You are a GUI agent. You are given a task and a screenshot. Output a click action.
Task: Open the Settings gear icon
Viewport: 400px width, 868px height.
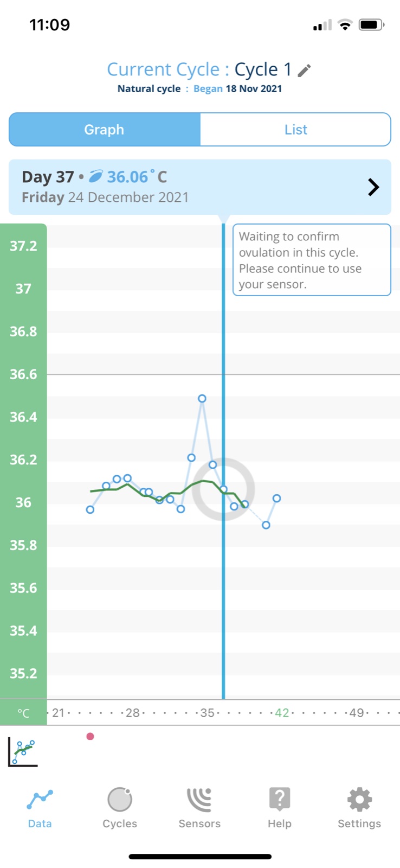coord(359,800)
